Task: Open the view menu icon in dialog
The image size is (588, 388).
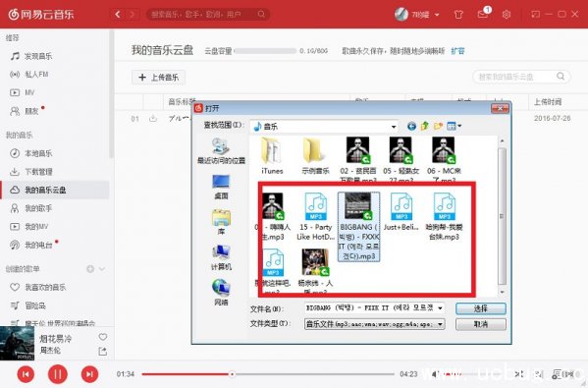Action: click(454, 126)
